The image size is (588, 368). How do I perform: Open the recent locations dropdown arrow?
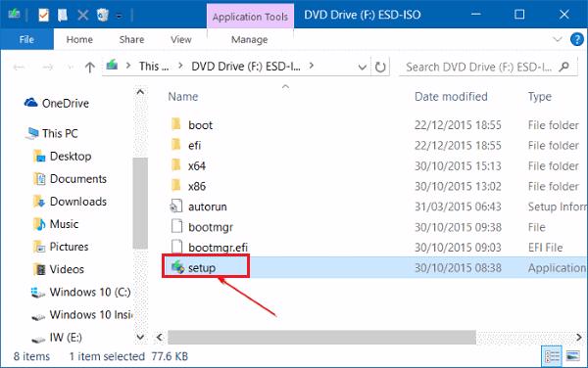click(71, 68)
